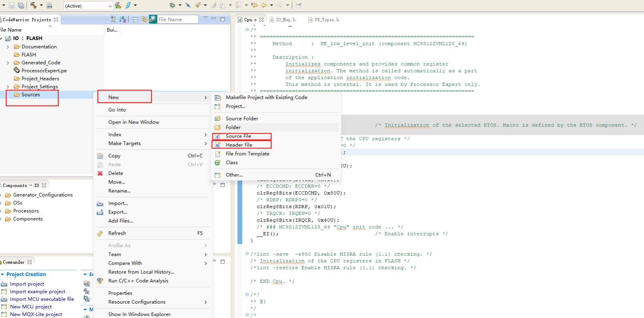This screenshot has width=644, height=318.
Task: Click the tree view mode icon in the Projects toolbar
Action: pos(114,19)
